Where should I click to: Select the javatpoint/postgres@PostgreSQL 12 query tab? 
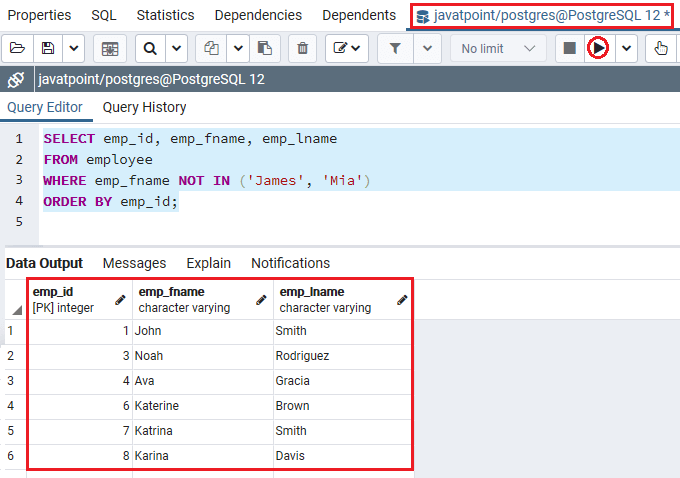pyautogui.click(x=542, y=16)
